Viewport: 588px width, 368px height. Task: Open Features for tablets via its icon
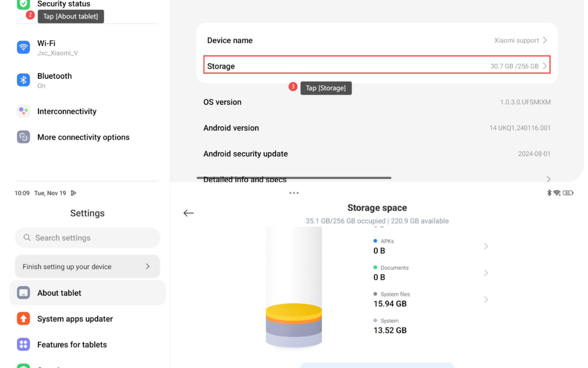point(23,344)
